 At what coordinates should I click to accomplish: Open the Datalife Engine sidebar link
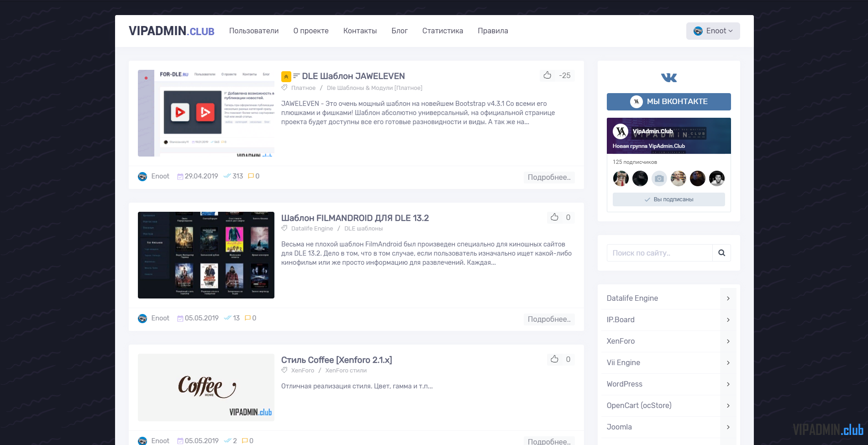[632, 298]
